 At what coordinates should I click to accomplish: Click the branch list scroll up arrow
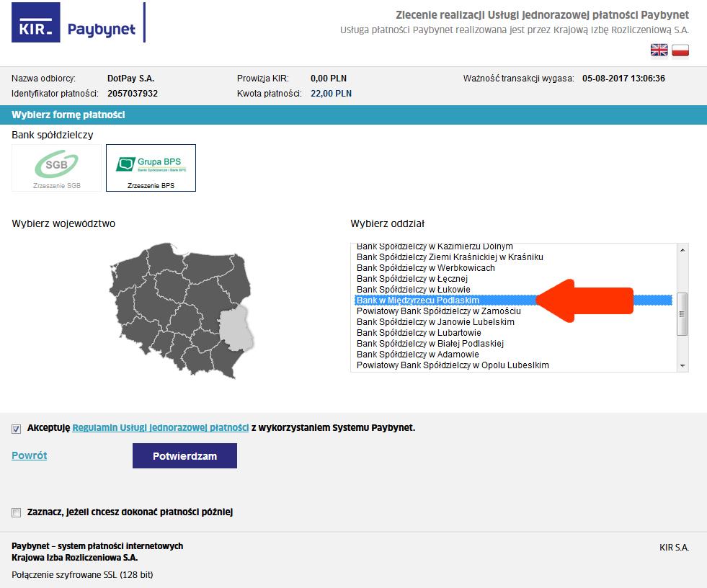click(x=682, y=250)
